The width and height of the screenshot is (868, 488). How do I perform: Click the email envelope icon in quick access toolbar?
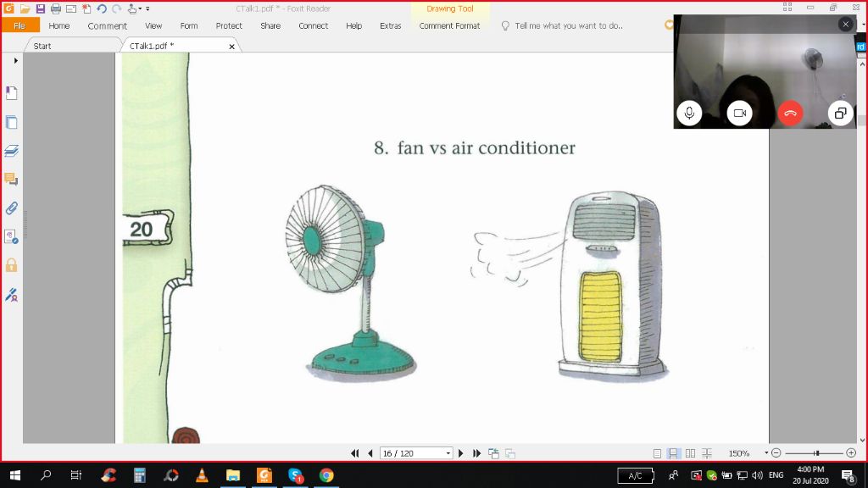tap(71, 8)
